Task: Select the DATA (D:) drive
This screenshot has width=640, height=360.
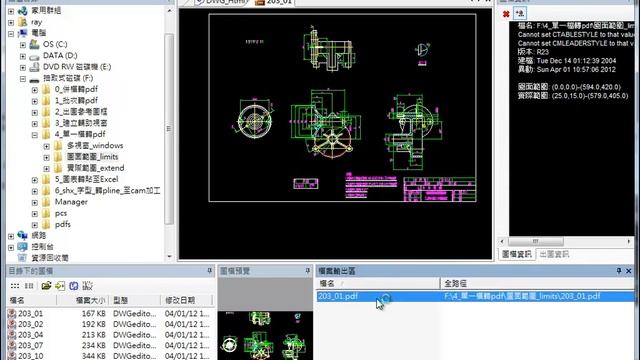Action: pos(60,56)
